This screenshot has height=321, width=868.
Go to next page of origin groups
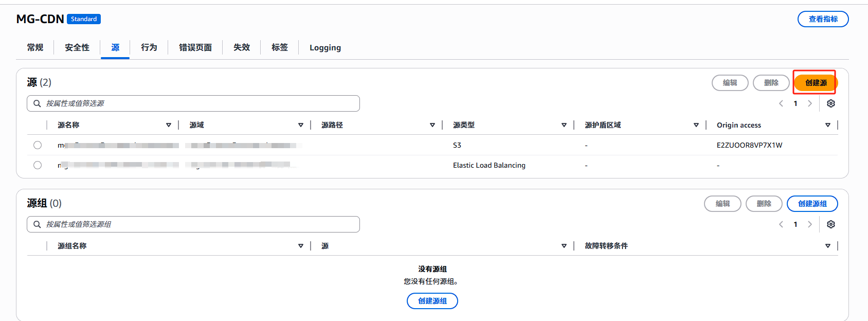click(x=810, y=224)
